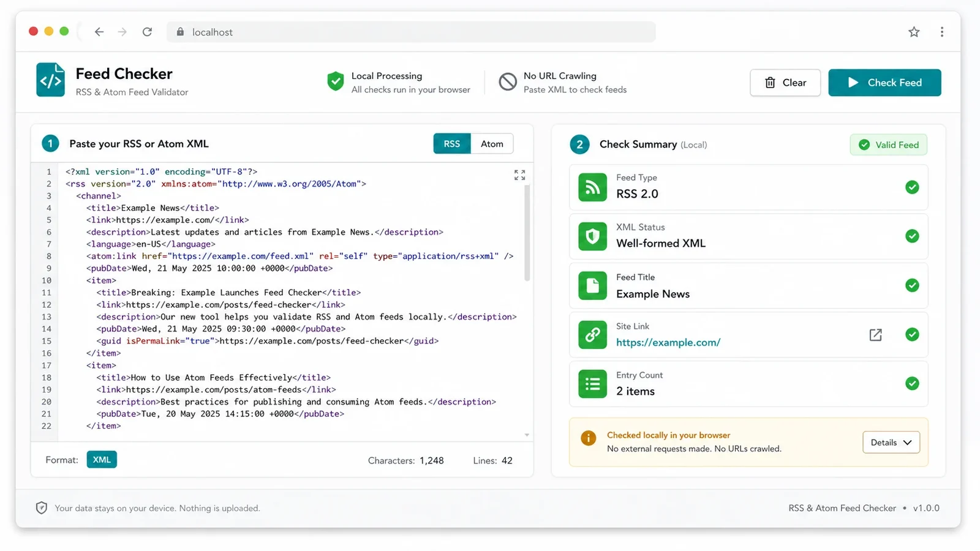Open the Site Link external link icon
The image size is (980, 551).
coord(875,335)
